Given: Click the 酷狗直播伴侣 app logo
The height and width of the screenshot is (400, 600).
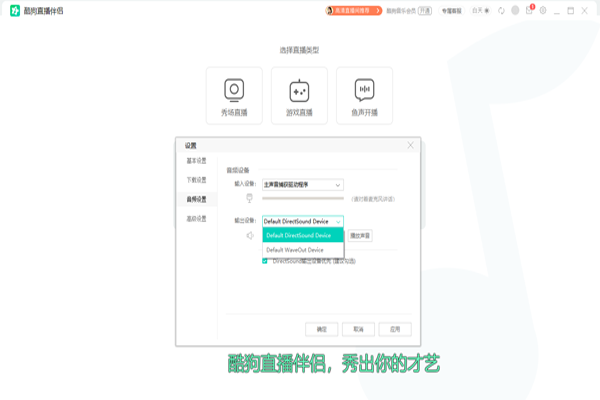Looking at the screenshot, I should 14,10.
